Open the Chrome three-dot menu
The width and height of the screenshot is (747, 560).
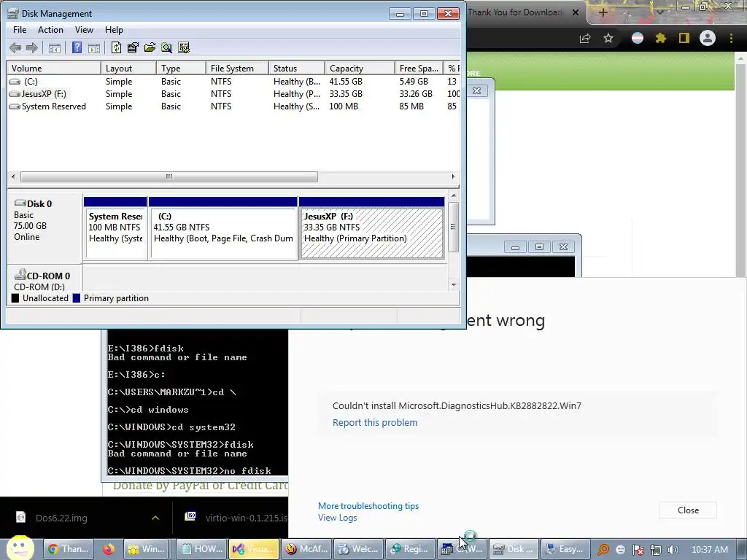click(731, 38)
